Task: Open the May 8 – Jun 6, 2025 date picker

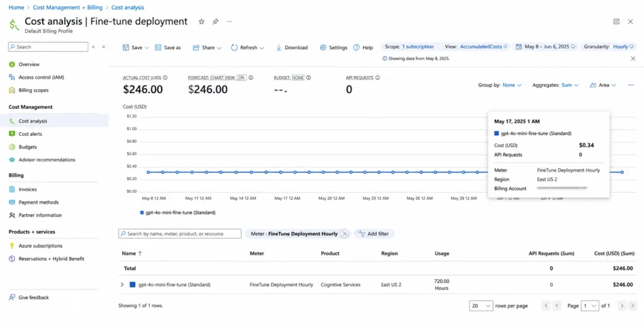Action: click(546, 47)
